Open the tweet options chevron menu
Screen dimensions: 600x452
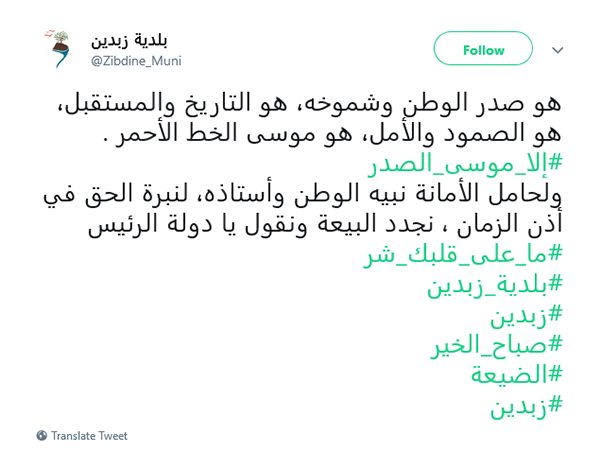(x=558, y=50)
